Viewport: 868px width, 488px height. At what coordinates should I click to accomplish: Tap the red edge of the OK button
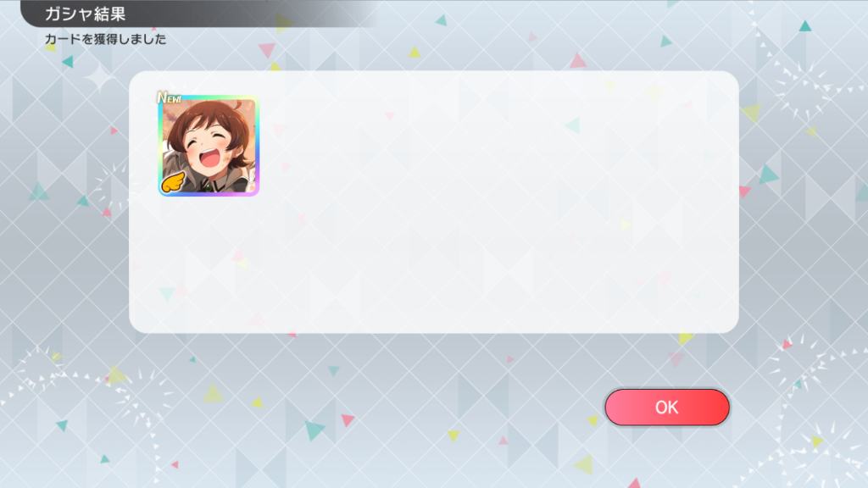[x=724, y=408]
